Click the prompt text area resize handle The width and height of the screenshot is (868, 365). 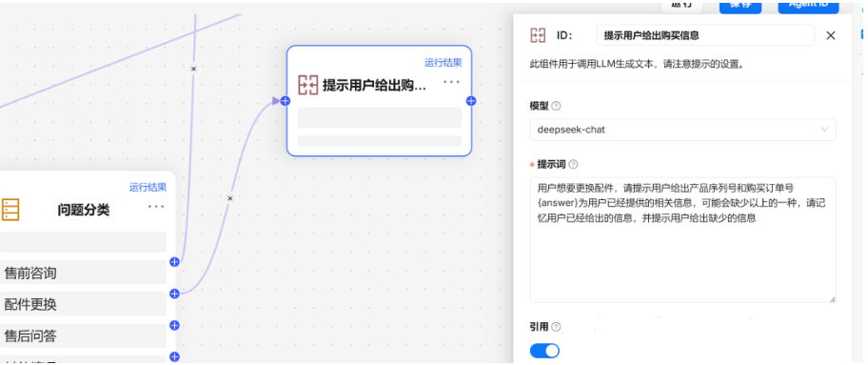[x=832, y=299]
